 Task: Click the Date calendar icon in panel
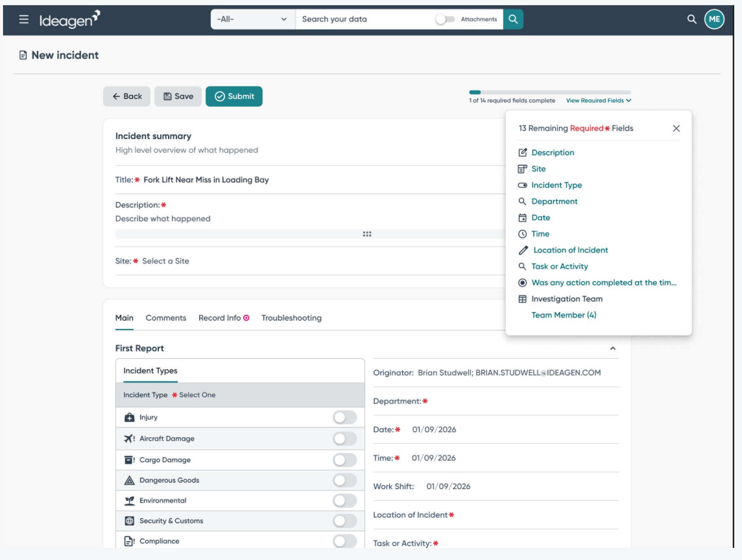click(x=523, y=218)
